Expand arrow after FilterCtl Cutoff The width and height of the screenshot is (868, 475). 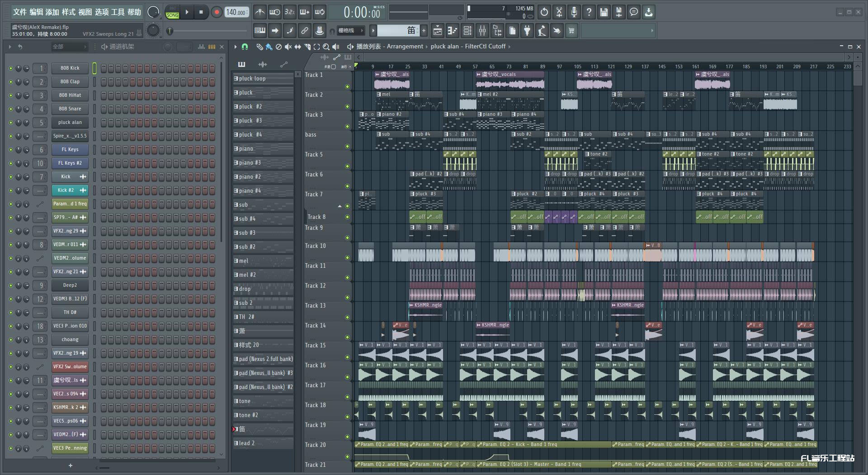tap(509, 47)
